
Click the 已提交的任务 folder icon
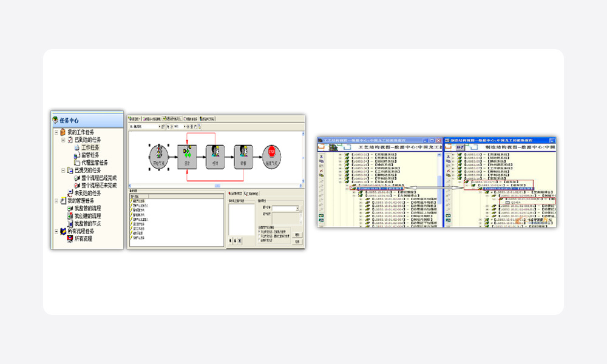(x=70, y=170)
